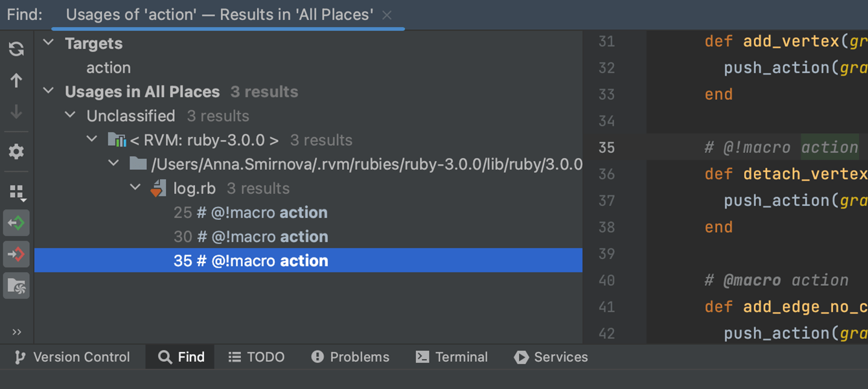Open the Version Control tool window

tap(73, 357)
